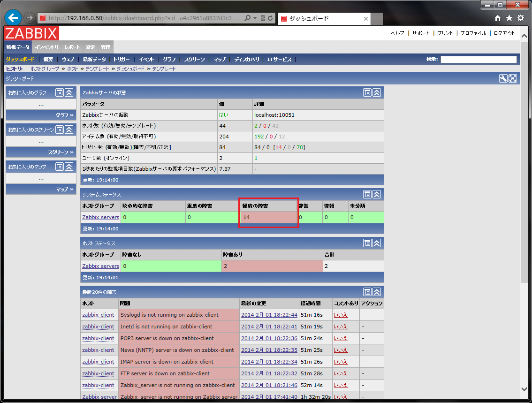This screenshot has height=403, width=532.
Task: Open the マップ submenu item
Action: pyautogui.click(x=220, y=60)
